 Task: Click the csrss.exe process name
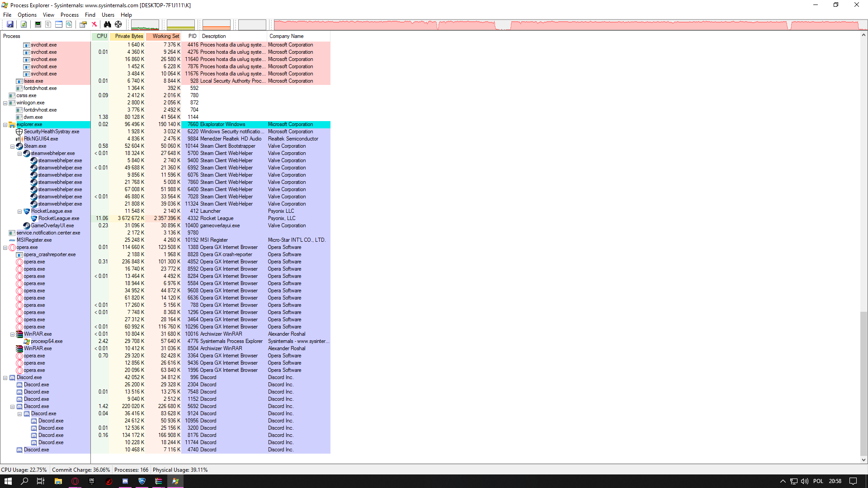26,95
